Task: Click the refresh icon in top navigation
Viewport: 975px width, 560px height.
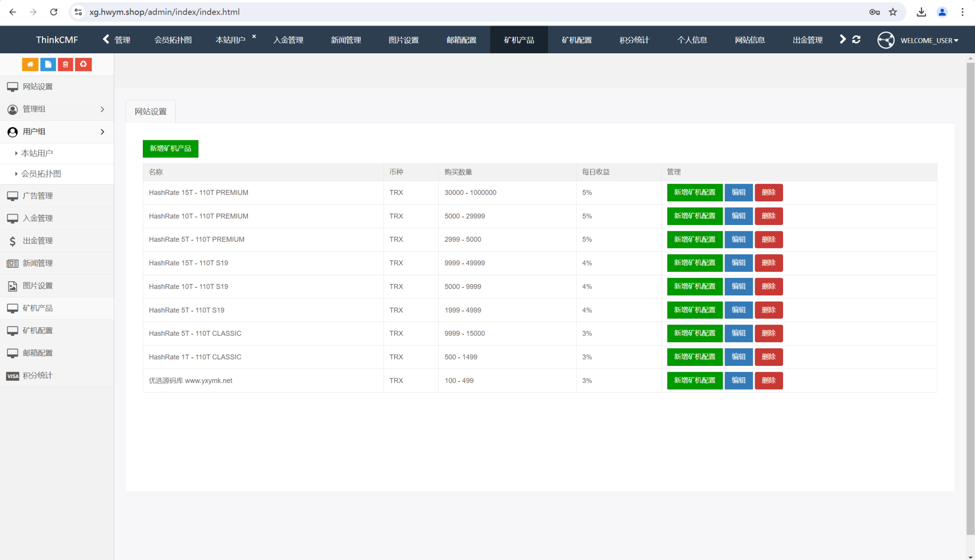Action: click(x=856, y=39)
